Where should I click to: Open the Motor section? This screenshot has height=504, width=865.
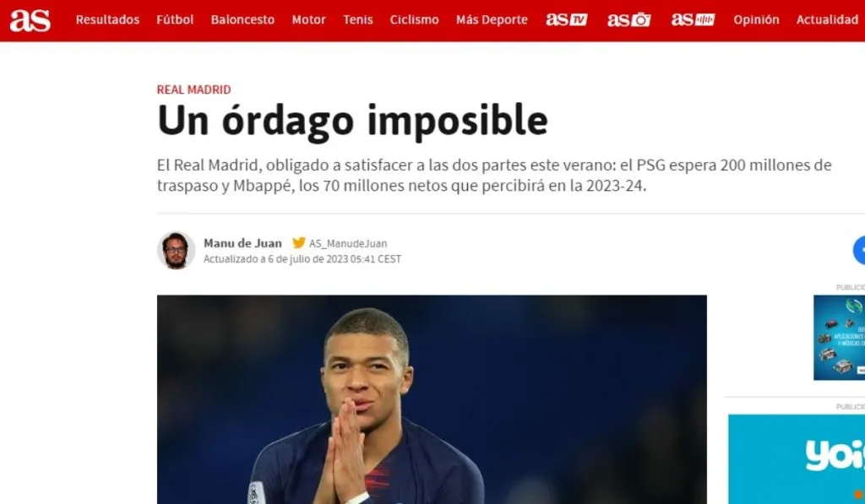click(309, 20)
